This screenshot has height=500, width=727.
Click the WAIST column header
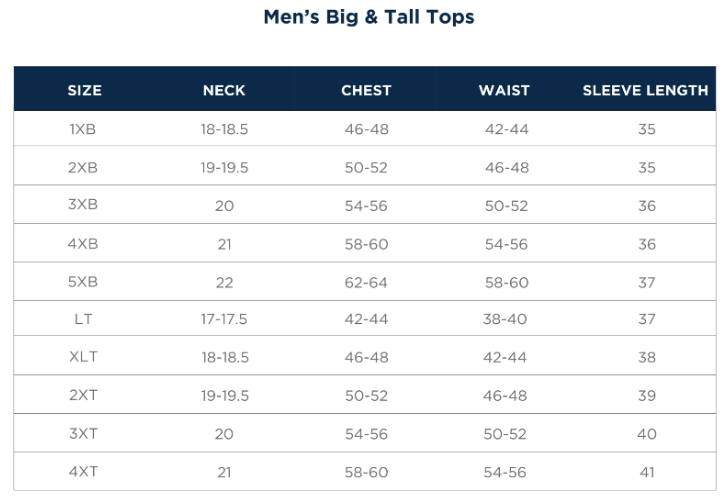(504, 90)
